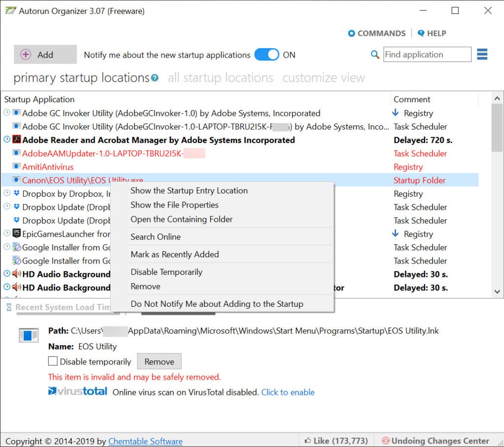Click the clock icon on EpicGamesLauncher row

(x=7, y=234)
